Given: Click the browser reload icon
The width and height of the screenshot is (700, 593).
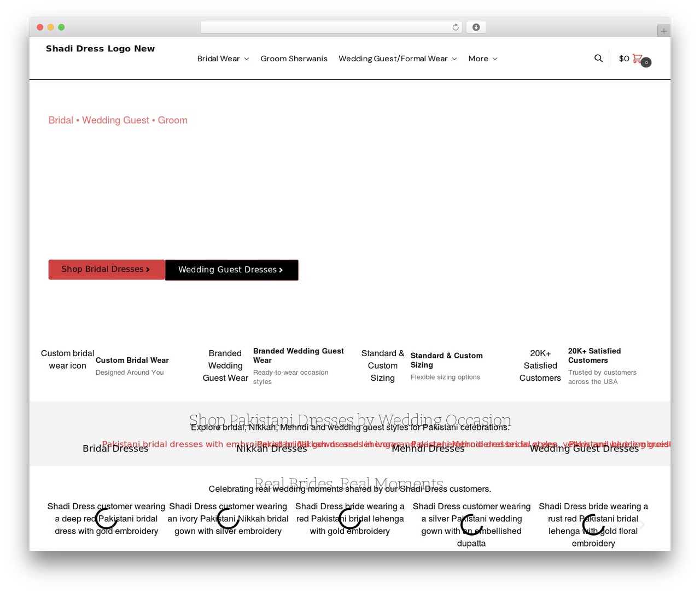Looking at the screenshot, I should pos(456,27).
